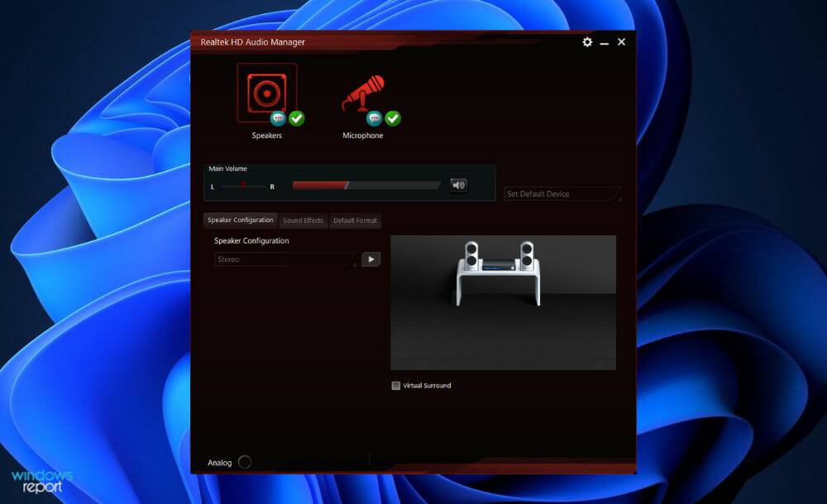
Task: Mute audio with the speaker button
Action: (458, 184)
